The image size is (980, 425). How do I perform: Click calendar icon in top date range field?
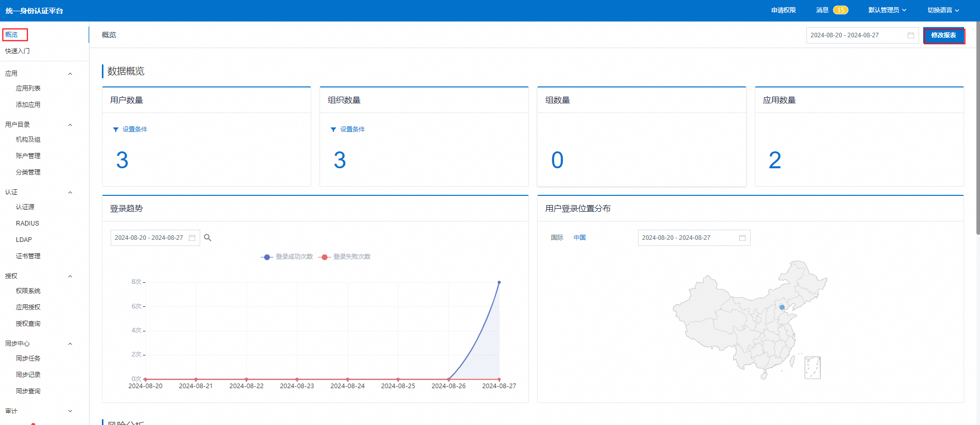tap(910, 35)
